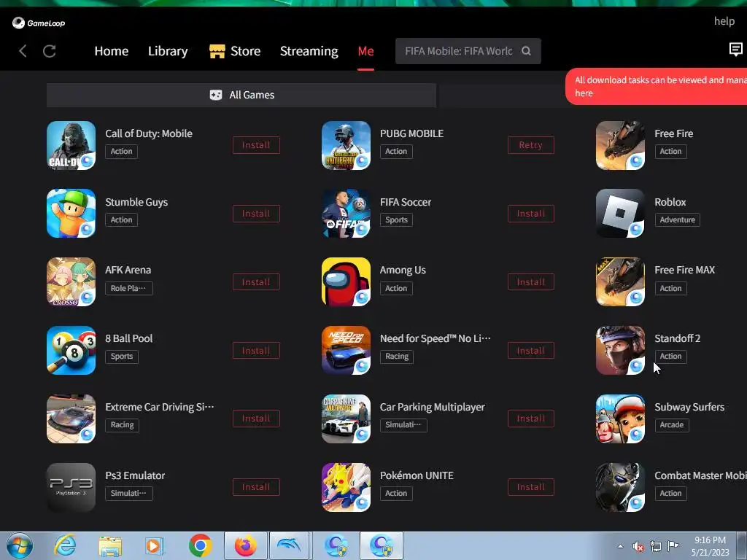This screenshot has height=560, width=747.
Task: Click the muted volume tray icon
Action: coord(638,547)
